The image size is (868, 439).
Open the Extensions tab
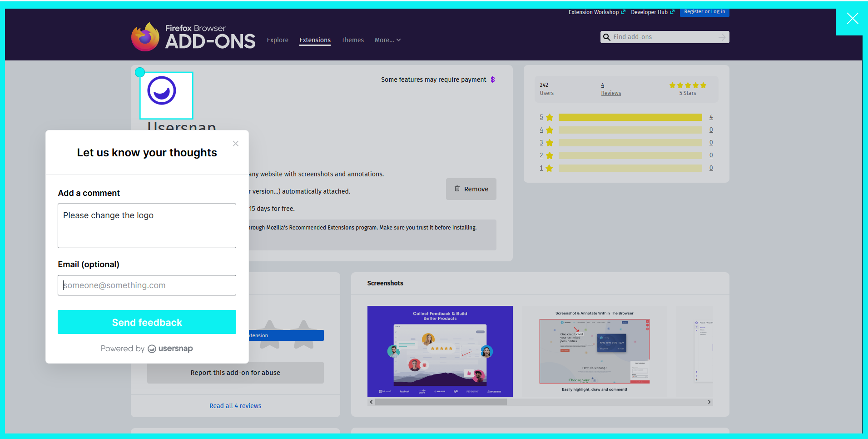tap(315, 40)
